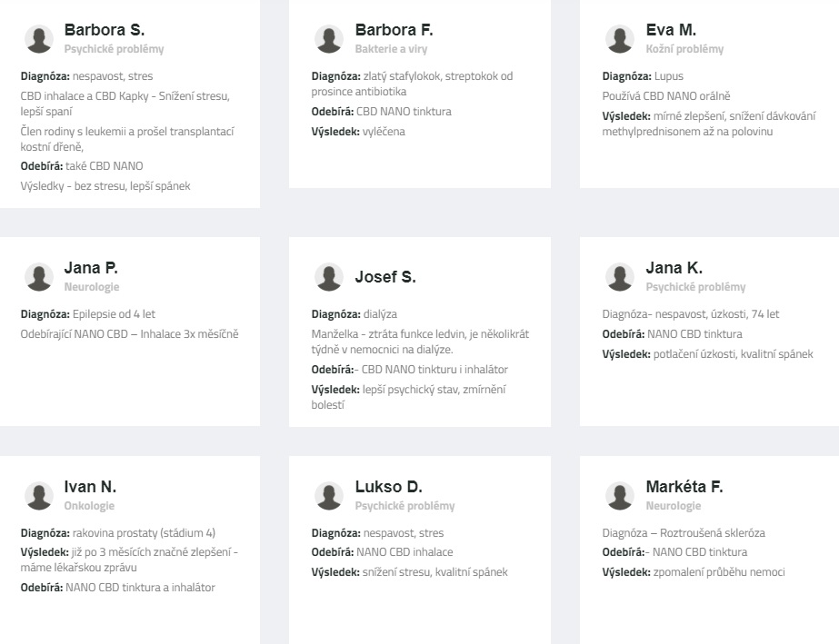
Task: Select Ivan N. avatar icon
Action: pyautogui.click(x=39, y=496)
